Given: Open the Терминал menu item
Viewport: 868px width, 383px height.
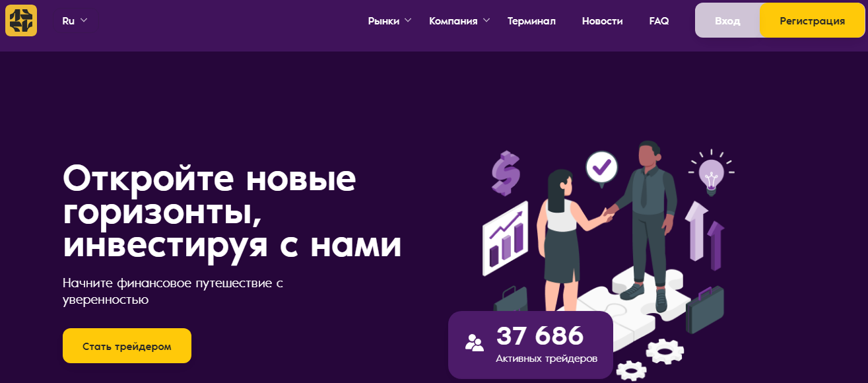Looking at the screenshot, I should 531,20.
